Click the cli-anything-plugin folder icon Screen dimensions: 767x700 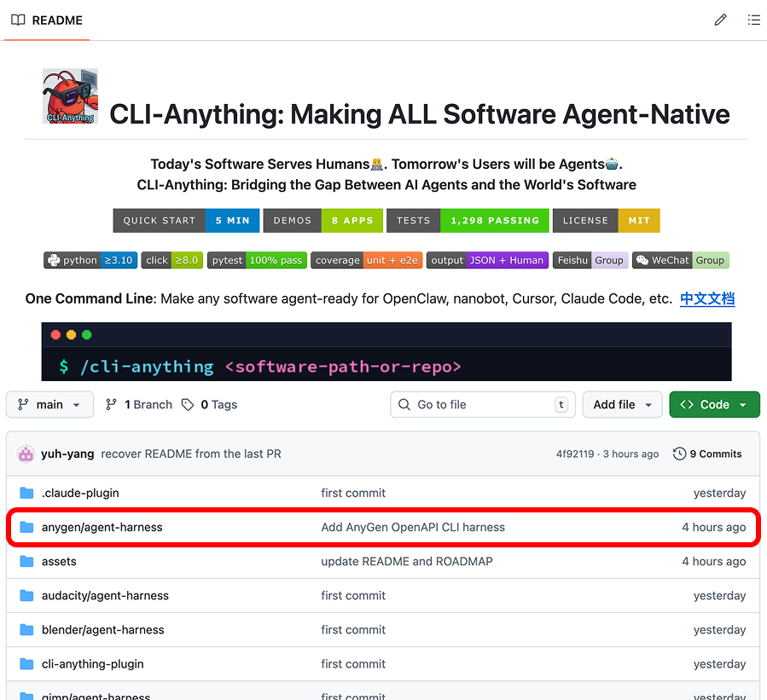[26, 664]
